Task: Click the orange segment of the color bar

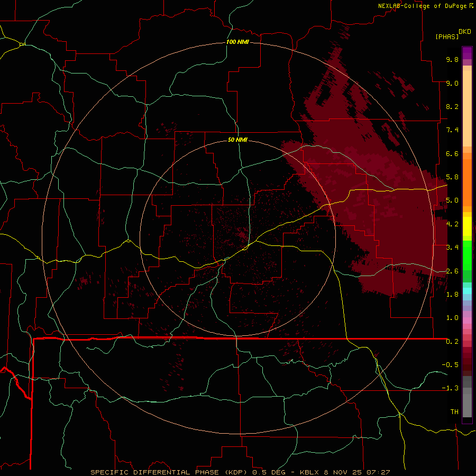Action: click(x=467, y=182)
